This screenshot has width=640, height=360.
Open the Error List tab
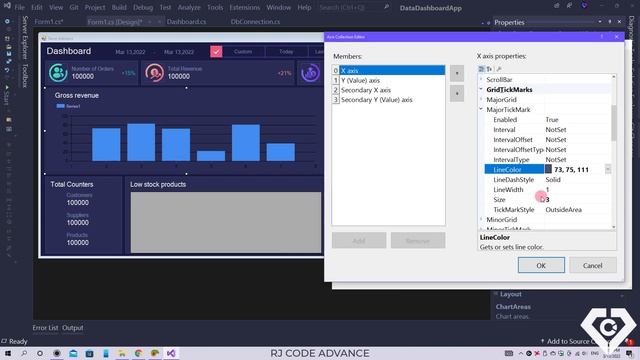coord(45,328)
